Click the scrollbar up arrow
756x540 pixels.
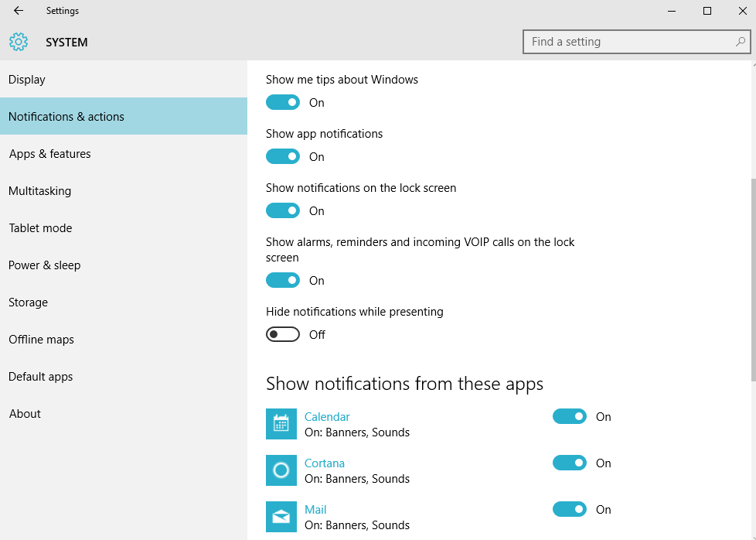(753, 63)
